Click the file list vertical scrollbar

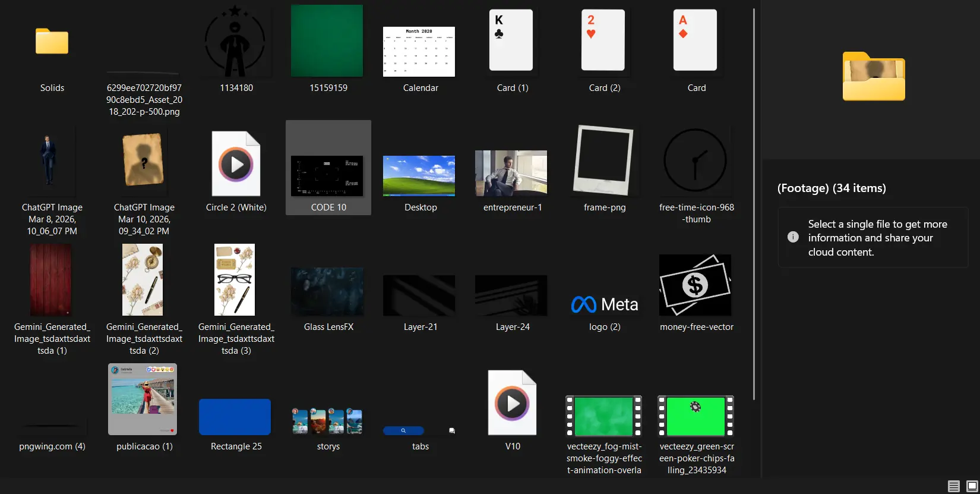(754, 202)
